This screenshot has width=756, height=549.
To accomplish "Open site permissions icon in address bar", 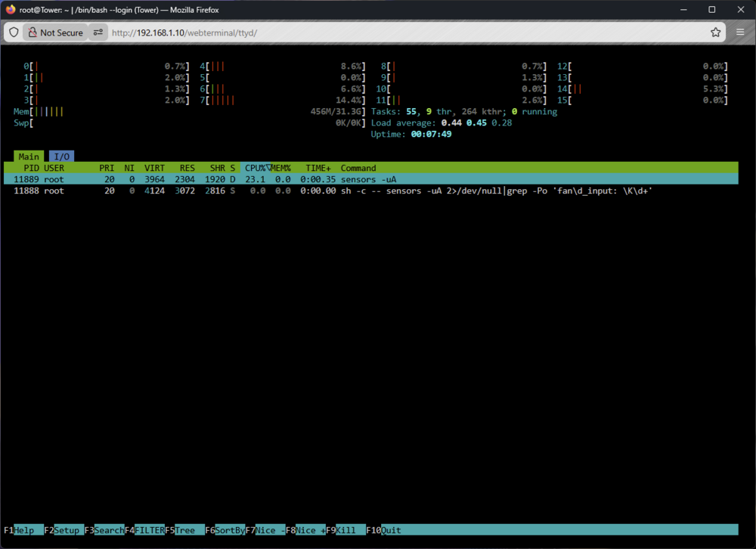I will (98, 33).
